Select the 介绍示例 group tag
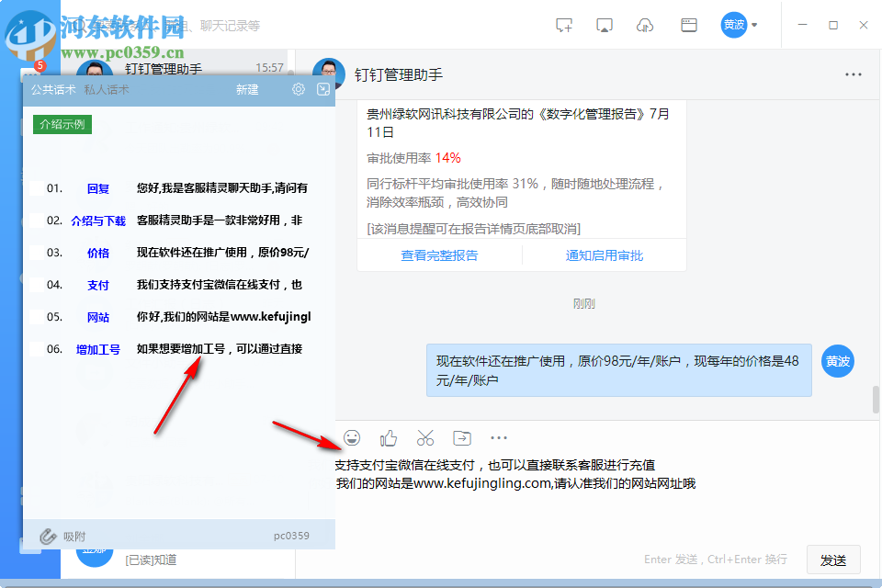Viewport: 882px width, 588px height. [62, 124]
